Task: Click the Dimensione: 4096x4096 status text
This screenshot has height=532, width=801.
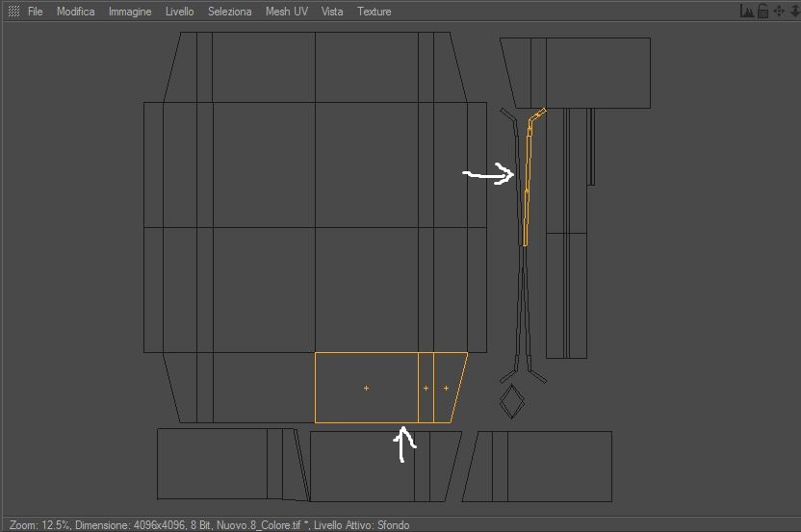Action: click(x=130, y=525)
